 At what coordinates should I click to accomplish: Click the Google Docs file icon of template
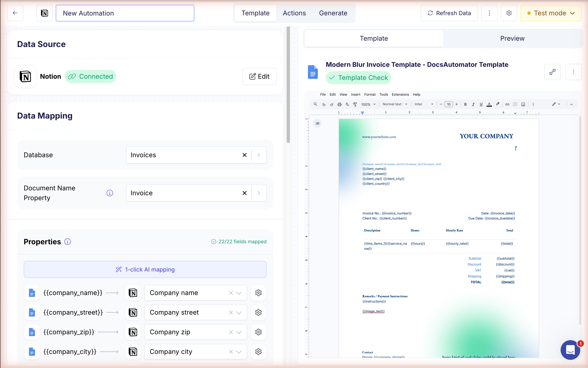click(313, 72)
